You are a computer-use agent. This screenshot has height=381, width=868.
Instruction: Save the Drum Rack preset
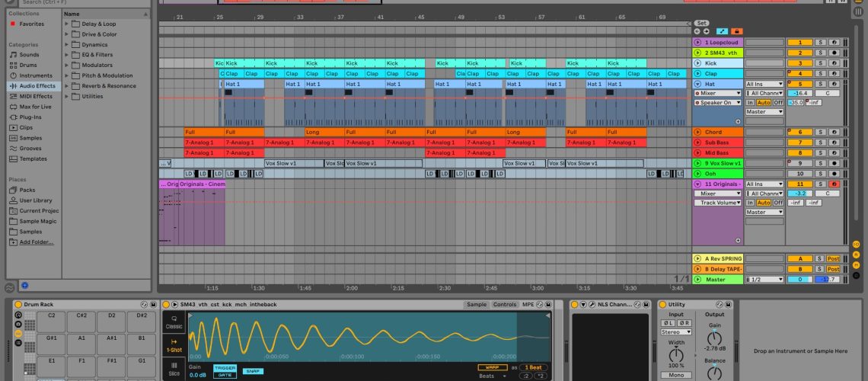point(153,305)
